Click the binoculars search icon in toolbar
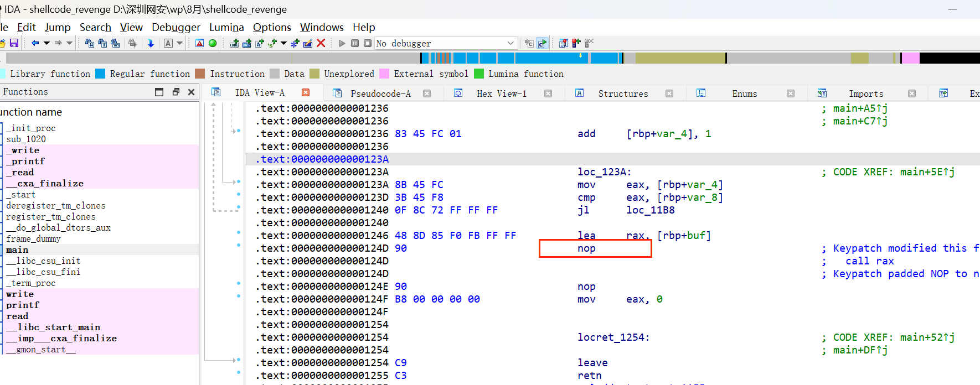 click(x=90, y=43)
